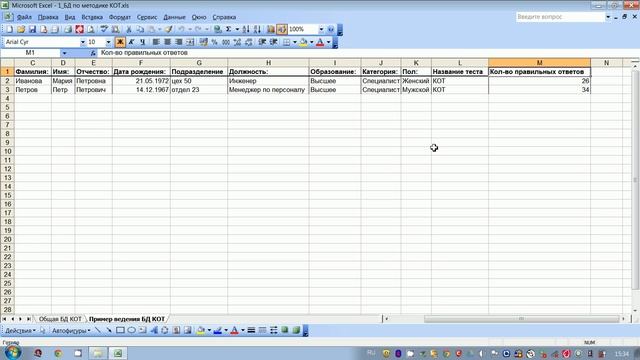Viewport: 640px width, 360px height.
Task: Open the Автофигуры dropdown menu
Action: (x=71, y=331)
